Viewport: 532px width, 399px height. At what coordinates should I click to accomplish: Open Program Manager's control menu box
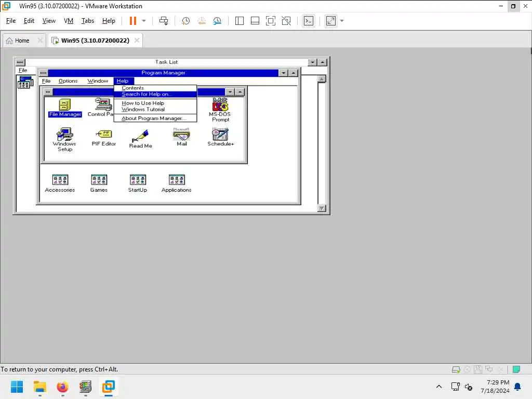click(x=44, y=73)
